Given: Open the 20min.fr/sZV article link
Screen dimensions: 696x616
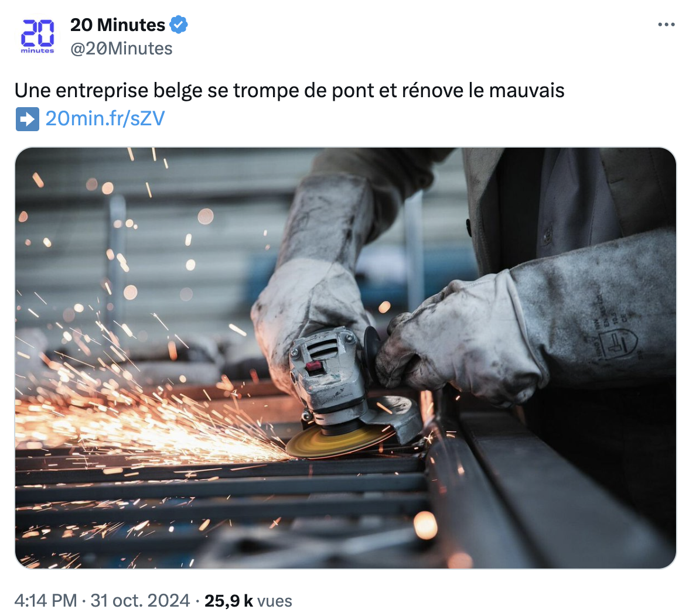Looking at the screenshot, I should click(x=105, y=118).
